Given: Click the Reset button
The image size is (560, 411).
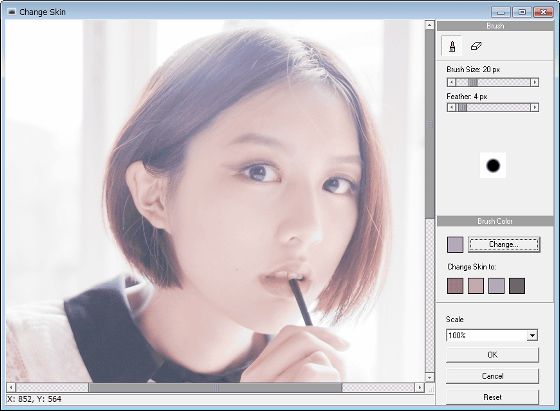Looking at the screenshot, I should (x=492, y=397).
